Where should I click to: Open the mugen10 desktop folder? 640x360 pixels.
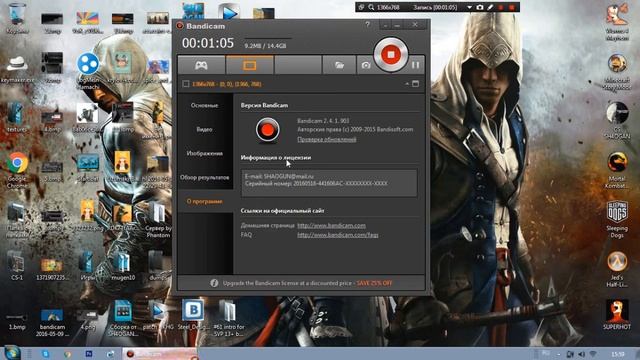click(x=123, y=265)
